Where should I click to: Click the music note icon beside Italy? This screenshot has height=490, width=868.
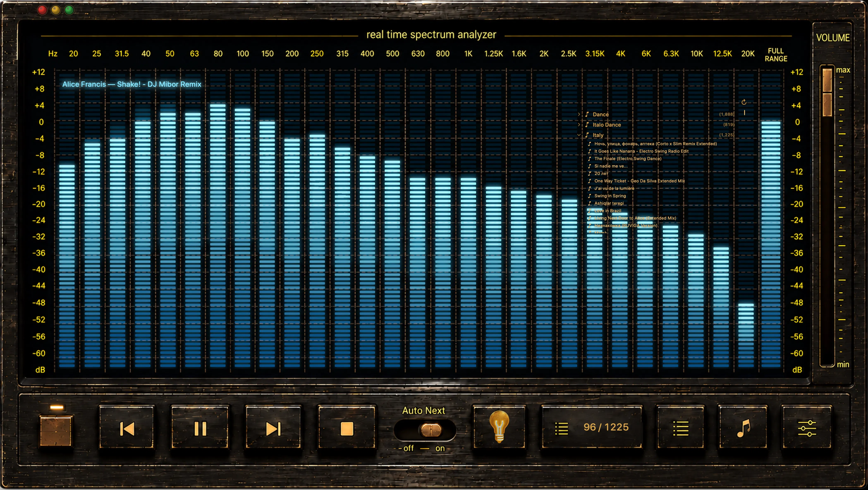point(587,135)
